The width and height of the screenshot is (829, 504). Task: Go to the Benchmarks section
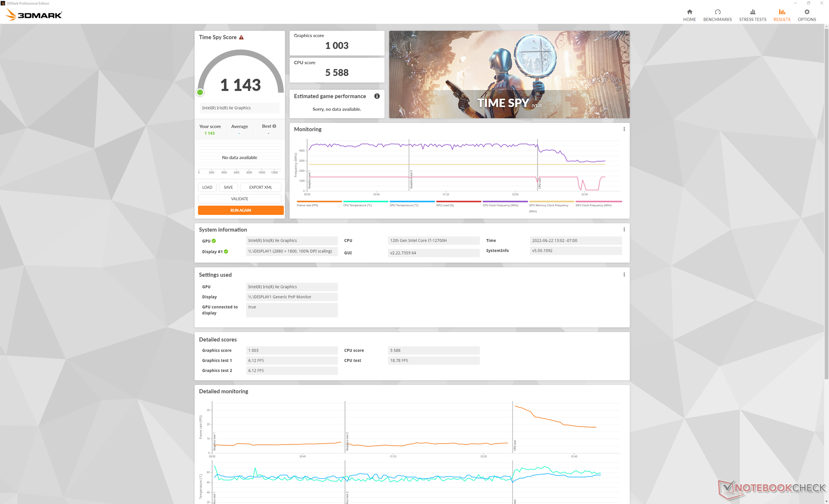[717, 15]
